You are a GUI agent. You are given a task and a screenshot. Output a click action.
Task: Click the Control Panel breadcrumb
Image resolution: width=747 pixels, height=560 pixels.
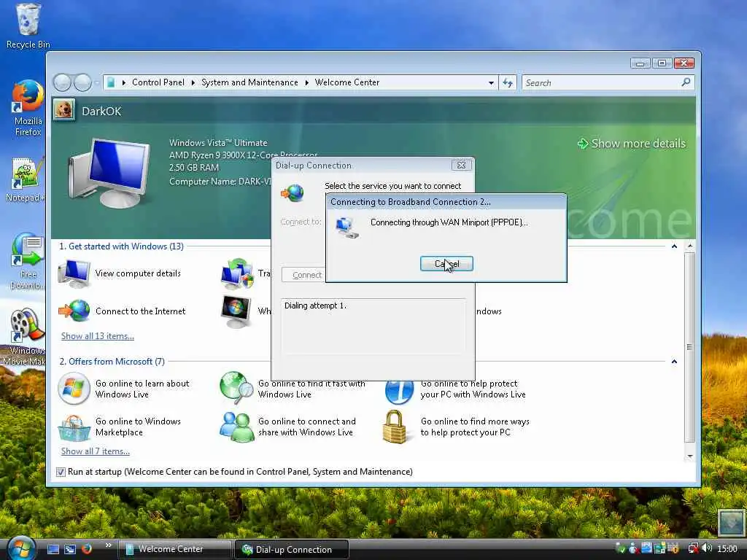click(x=158, y=82)
